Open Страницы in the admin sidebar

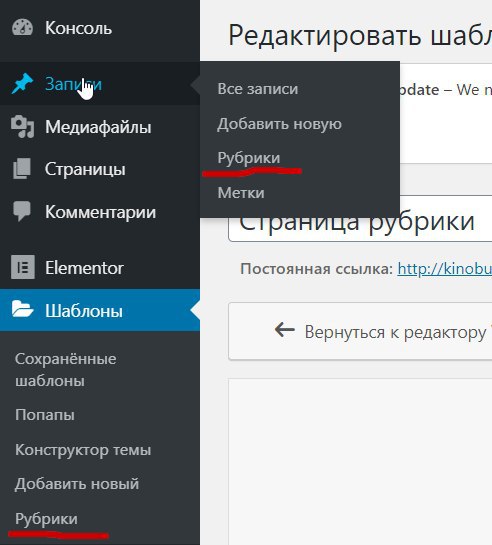[100, 169]
